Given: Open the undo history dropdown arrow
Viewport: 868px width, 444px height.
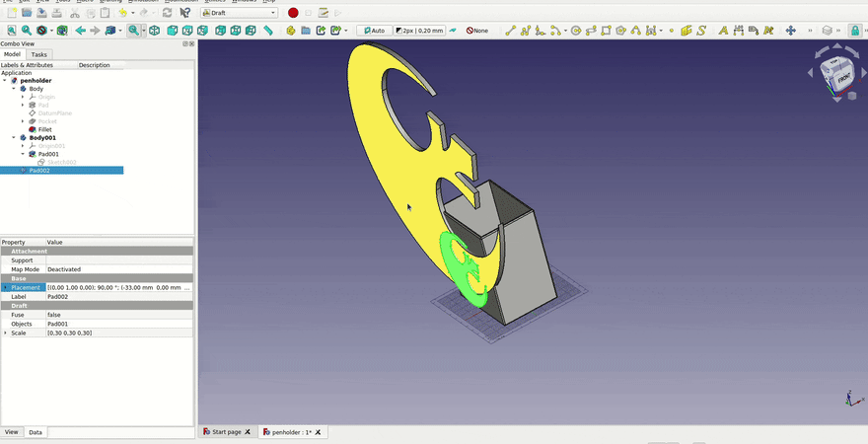Looking at the screenshot, I should click(133, 13).
